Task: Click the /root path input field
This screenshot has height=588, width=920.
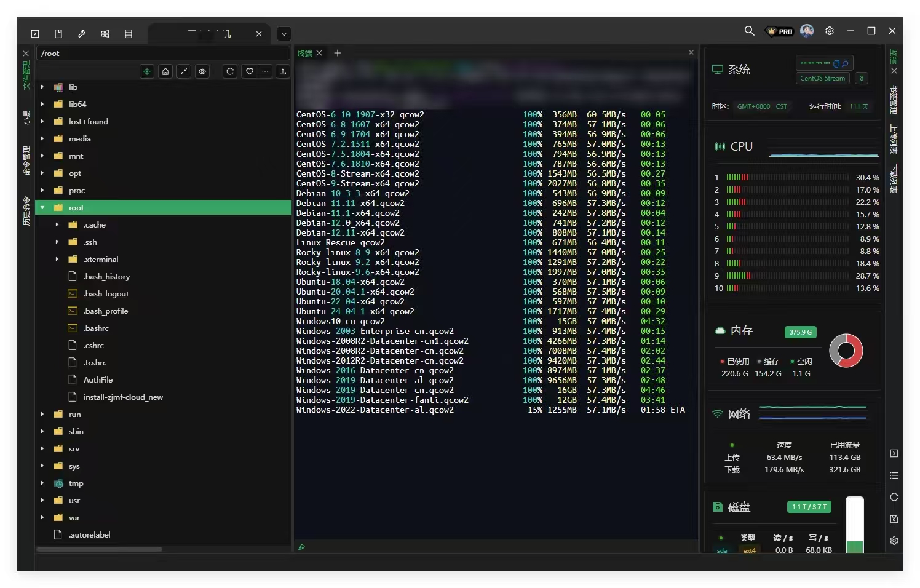Action: [162, 54]
